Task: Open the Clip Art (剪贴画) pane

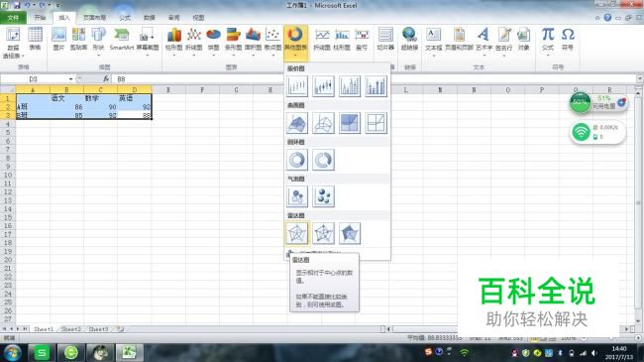Action: 78,39
